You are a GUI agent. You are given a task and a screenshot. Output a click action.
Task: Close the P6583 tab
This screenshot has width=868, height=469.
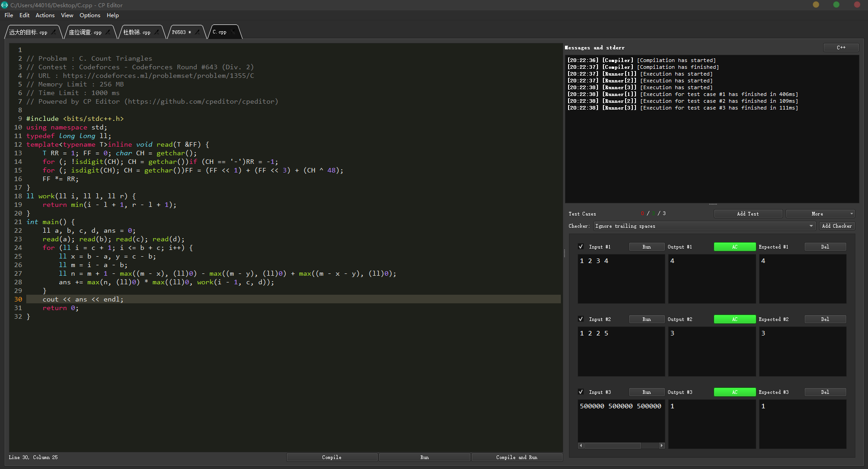click(x=197, y=32)
